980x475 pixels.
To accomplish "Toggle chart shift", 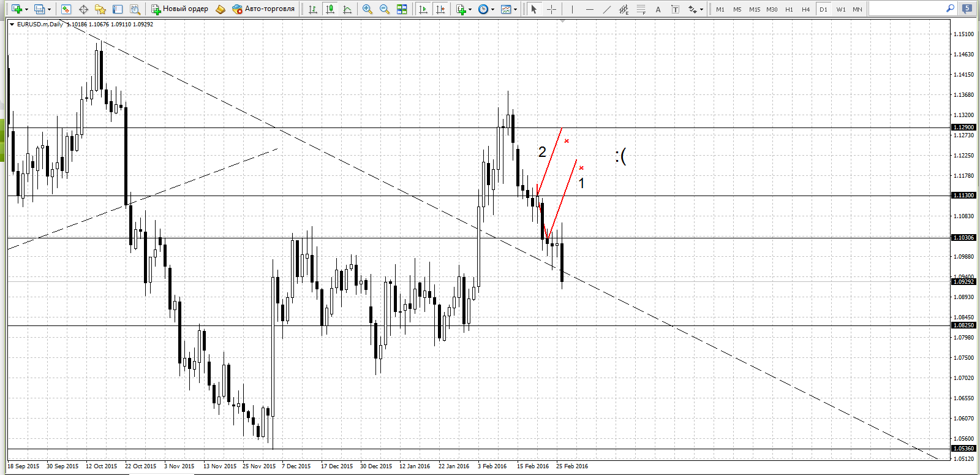I will click(x=440, y=9).
